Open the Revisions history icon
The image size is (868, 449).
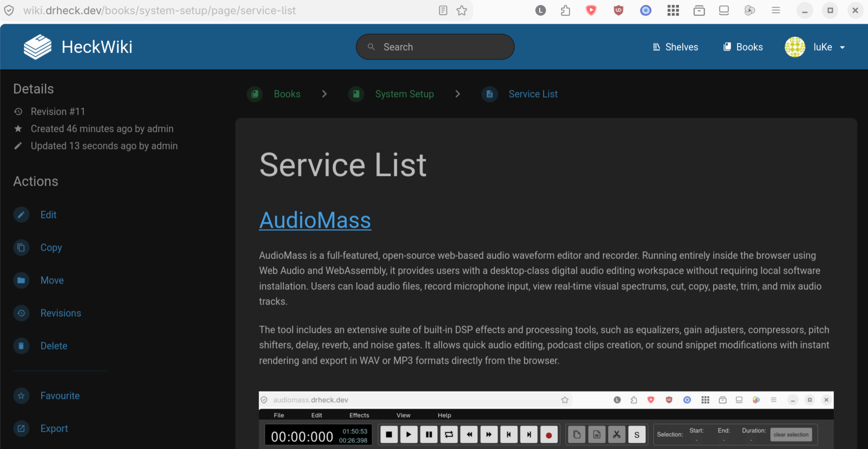coord(21,313)
